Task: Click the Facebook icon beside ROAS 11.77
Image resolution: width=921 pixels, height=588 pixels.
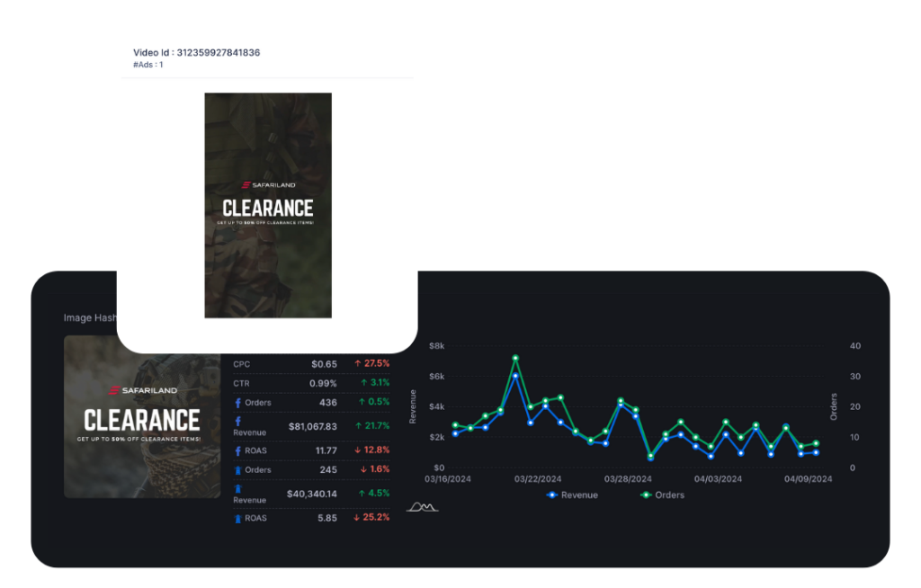Action: pyautogui.click(x=237, y=451)
